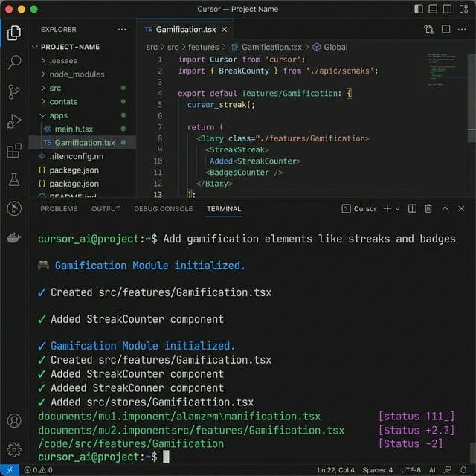Viewport: 476px width, 476px height.
Task: Click the '[status 111_]' text in terminal
Action: (416, 416)
